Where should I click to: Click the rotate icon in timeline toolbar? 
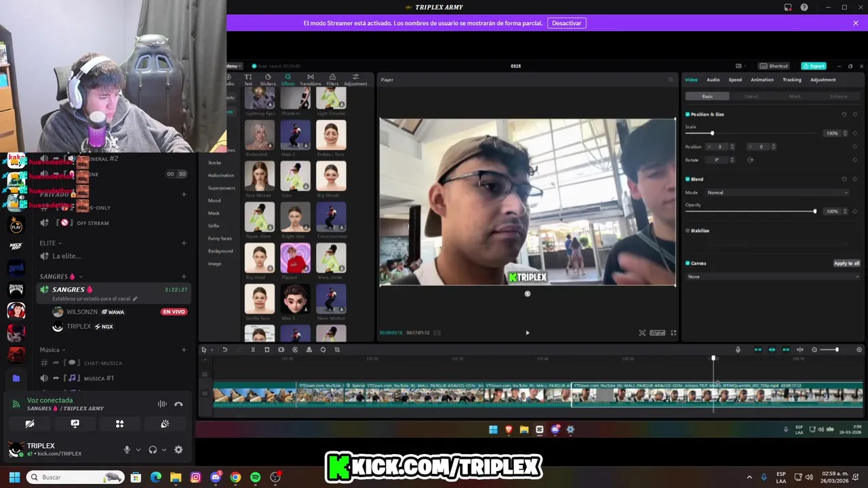pos(323,350)
